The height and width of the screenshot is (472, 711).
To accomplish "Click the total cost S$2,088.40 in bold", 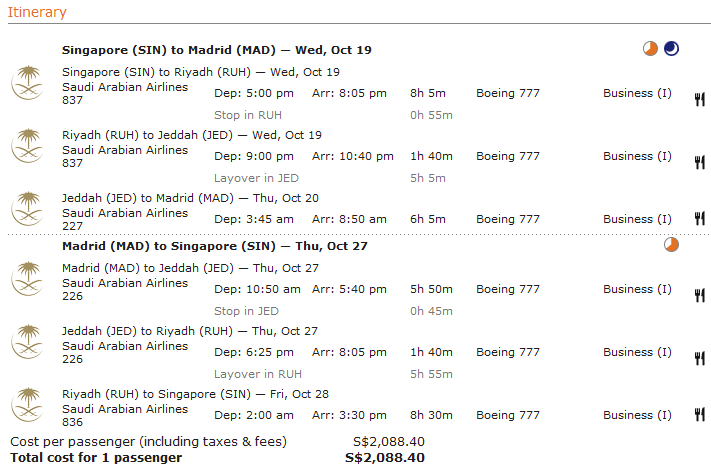I will pos(385,458).
